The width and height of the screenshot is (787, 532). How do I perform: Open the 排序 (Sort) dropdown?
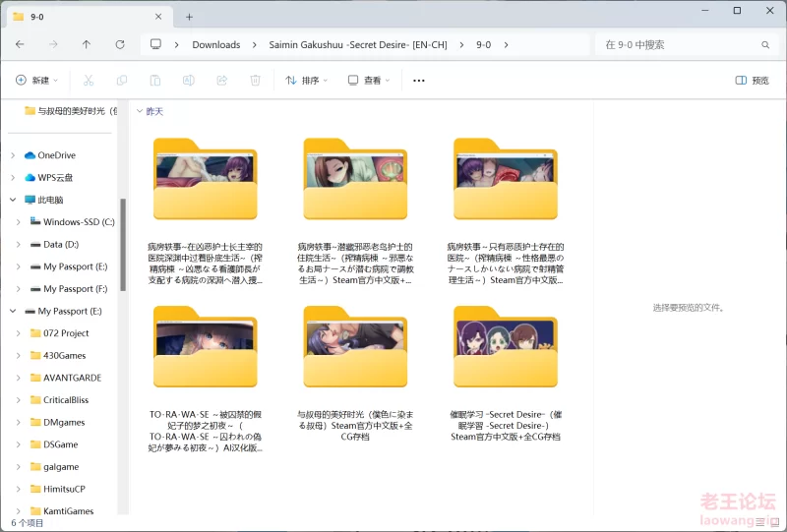pyautogui.click(x=306, y=81)
